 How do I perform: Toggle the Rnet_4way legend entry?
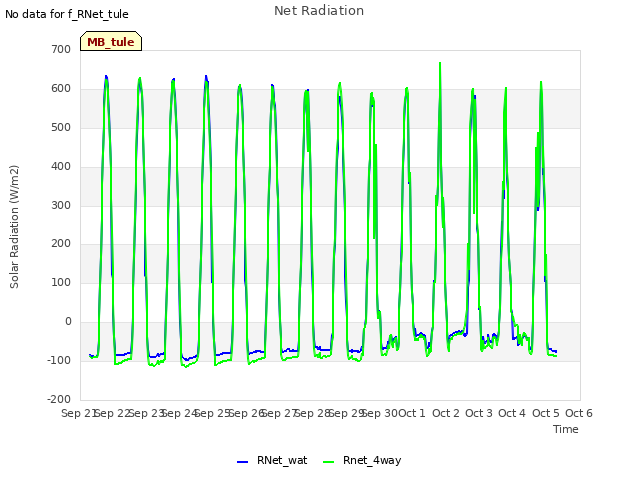tap(362, 460)
